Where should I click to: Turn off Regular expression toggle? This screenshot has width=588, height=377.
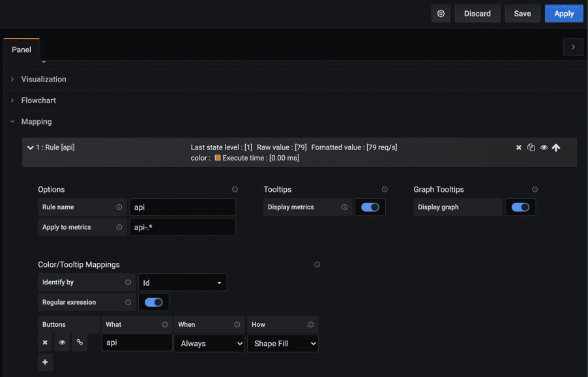click(x=154, y=302)
